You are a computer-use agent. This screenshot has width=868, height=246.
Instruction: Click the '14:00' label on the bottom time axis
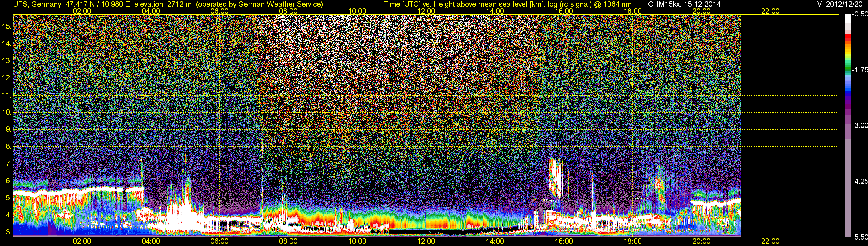point(495,241)
